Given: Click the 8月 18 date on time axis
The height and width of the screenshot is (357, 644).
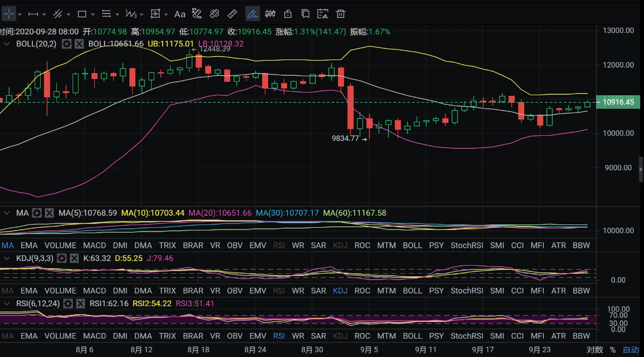Looking at the screenshot, I should (198, 349).
